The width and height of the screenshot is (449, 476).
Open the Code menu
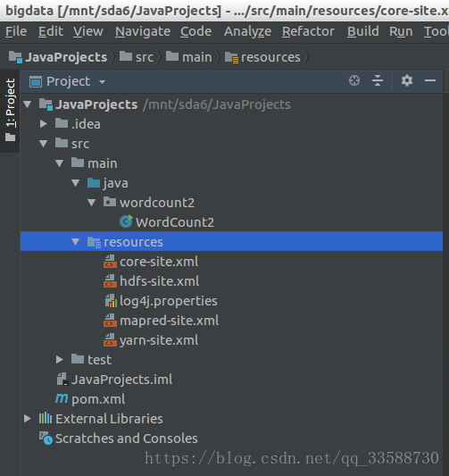[x=196, y=31]
